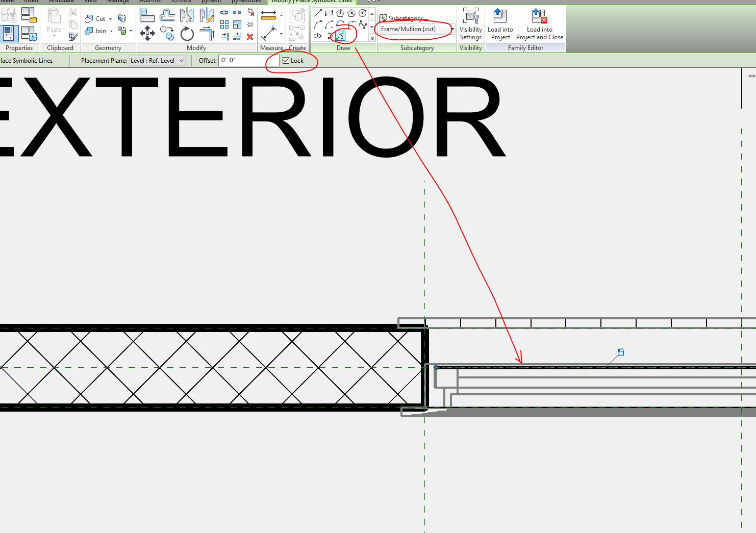The width and height of the screenshot is (756, 533).
Task: Select the Align tool
Action: tap(147, 15)
